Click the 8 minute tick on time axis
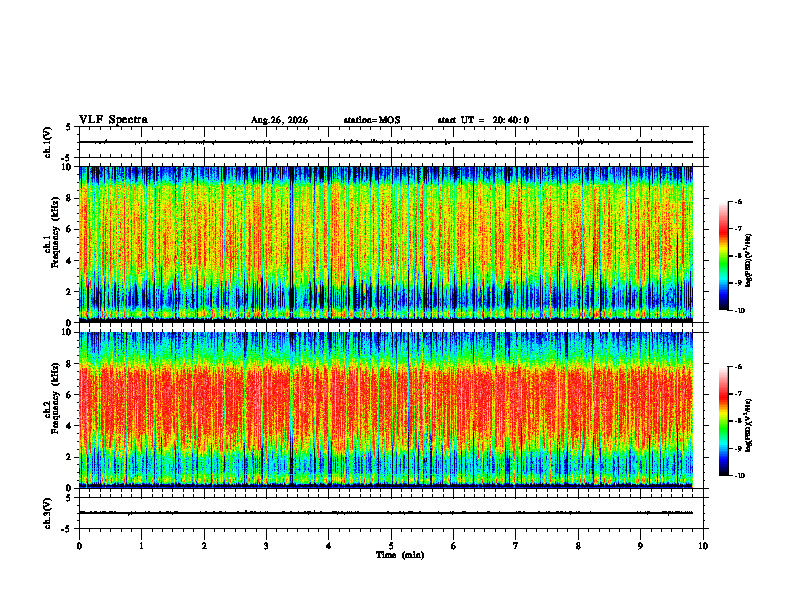 [x=578, y=546]
